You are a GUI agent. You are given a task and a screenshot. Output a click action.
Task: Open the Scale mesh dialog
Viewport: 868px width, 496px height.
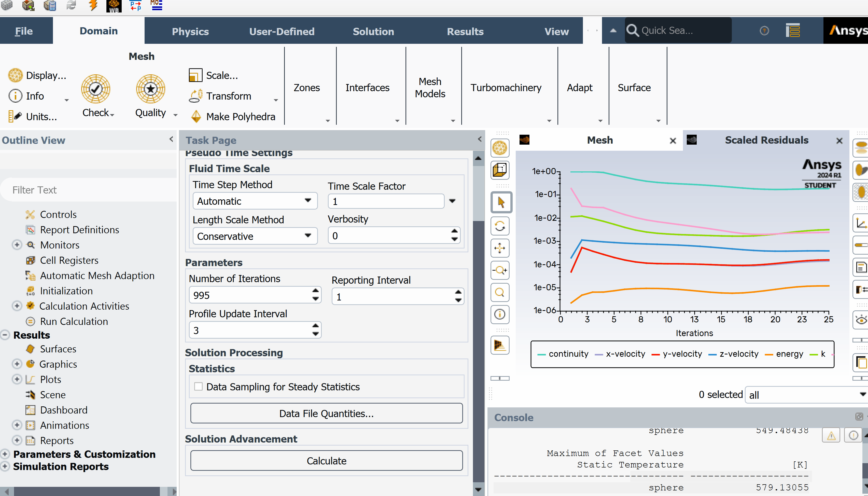click(214, 75)
